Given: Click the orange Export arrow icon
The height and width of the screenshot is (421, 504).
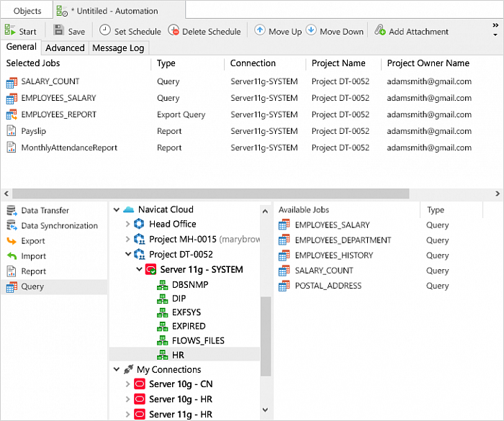Looking at the screenshot, I should coord(12,241).
